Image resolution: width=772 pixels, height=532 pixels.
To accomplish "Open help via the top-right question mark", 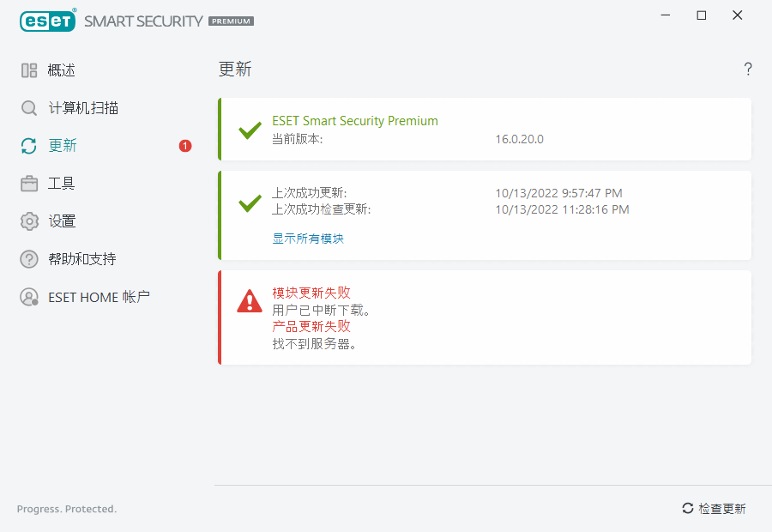I will point(748,70).
